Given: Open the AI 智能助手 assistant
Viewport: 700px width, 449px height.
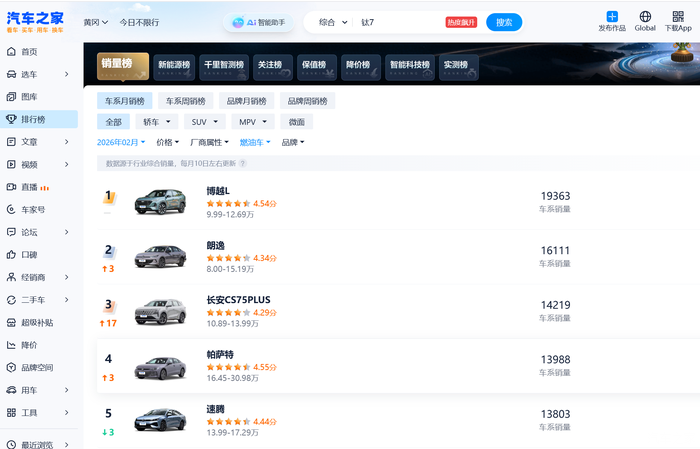Looking at the screenshot, I should click(258, 22).
